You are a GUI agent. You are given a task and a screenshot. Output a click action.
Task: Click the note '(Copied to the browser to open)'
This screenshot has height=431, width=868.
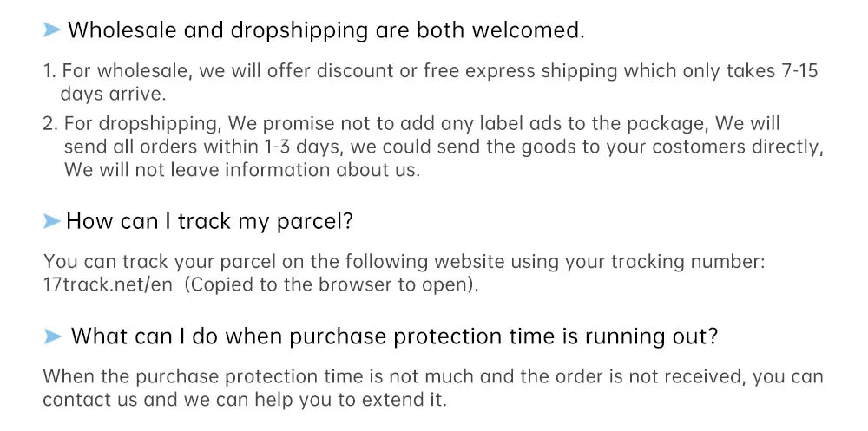(331, 285)
